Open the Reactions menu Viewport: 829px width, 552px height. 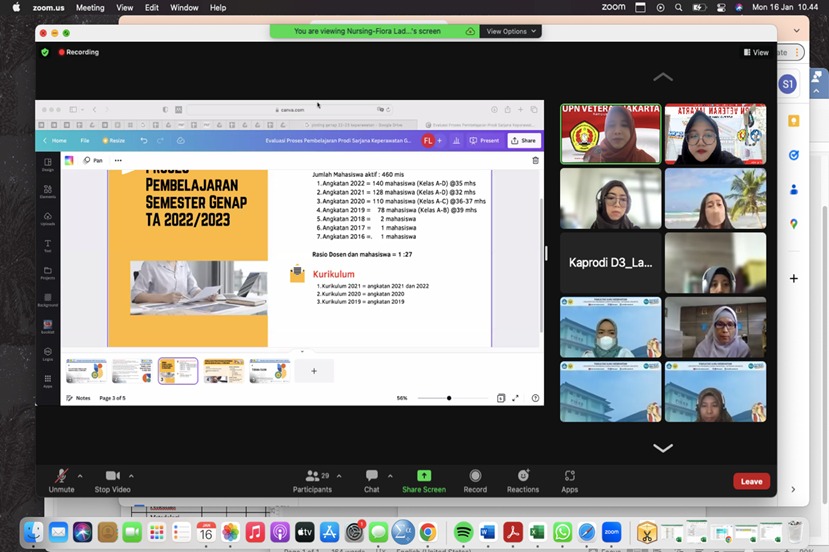522,476
